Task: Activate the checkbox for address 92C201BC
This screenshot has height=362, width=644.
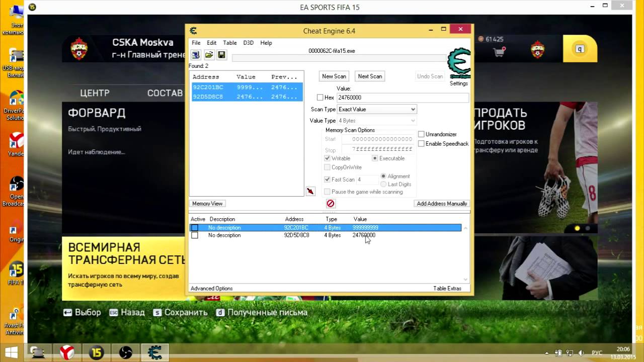Action: 195,228
